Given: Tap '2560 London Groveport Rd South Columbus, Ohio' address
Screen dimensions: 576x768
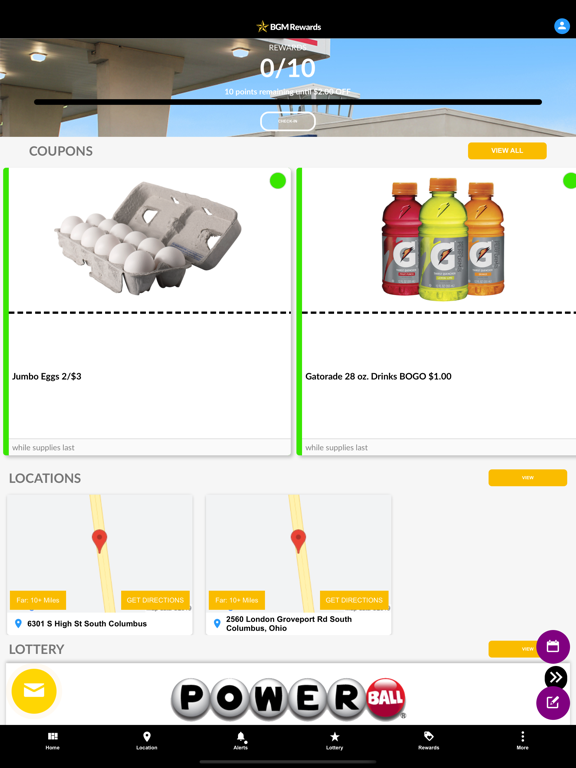Looking at the screenshot, I should pos(288,624).
